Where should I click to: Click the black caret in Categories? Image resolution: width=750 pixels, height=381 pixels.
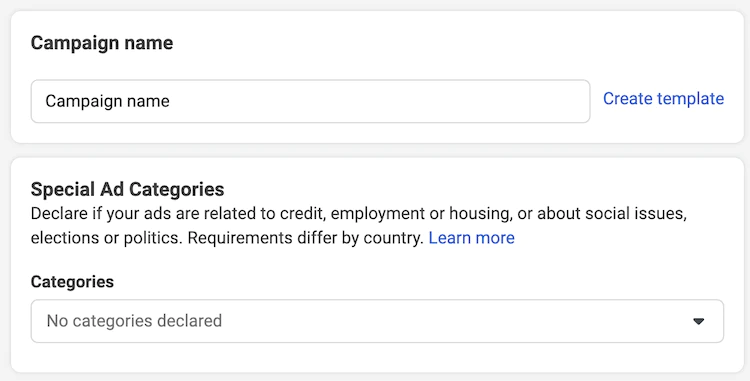[698, 321]
